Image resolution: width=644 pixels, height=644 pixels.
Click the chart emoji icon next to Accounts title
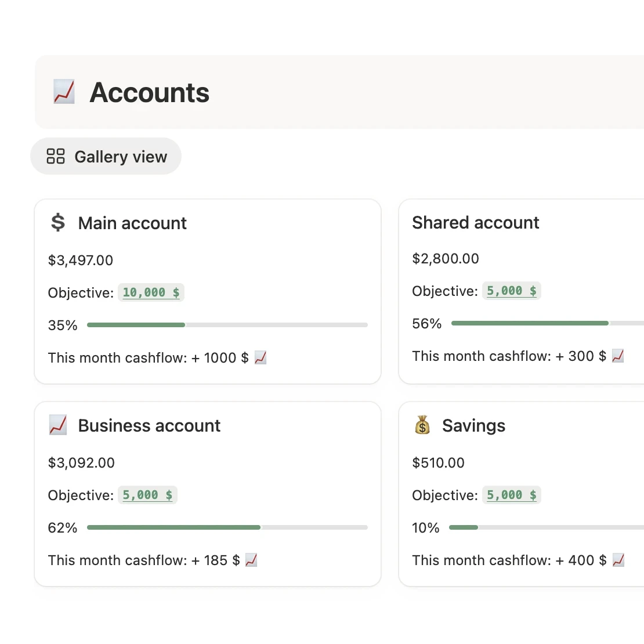click(64, 92)
